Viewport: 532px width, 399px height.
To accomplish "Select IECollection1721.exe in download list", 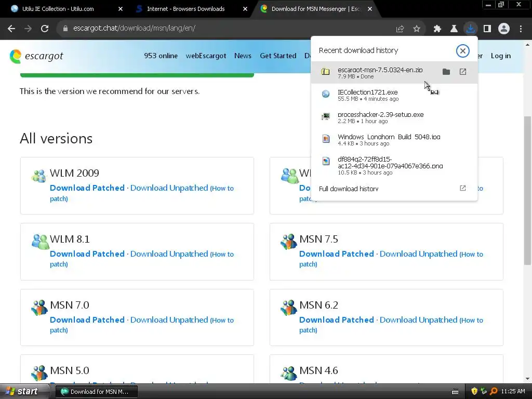I will tap(394, 95).
